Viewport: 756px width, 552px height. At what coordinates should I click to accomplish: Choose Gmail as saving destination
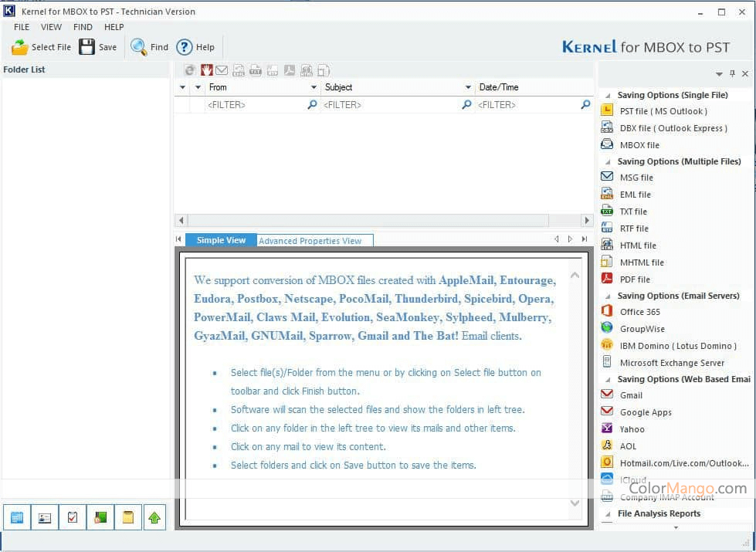pyautogui.click(x=631, y=395)
